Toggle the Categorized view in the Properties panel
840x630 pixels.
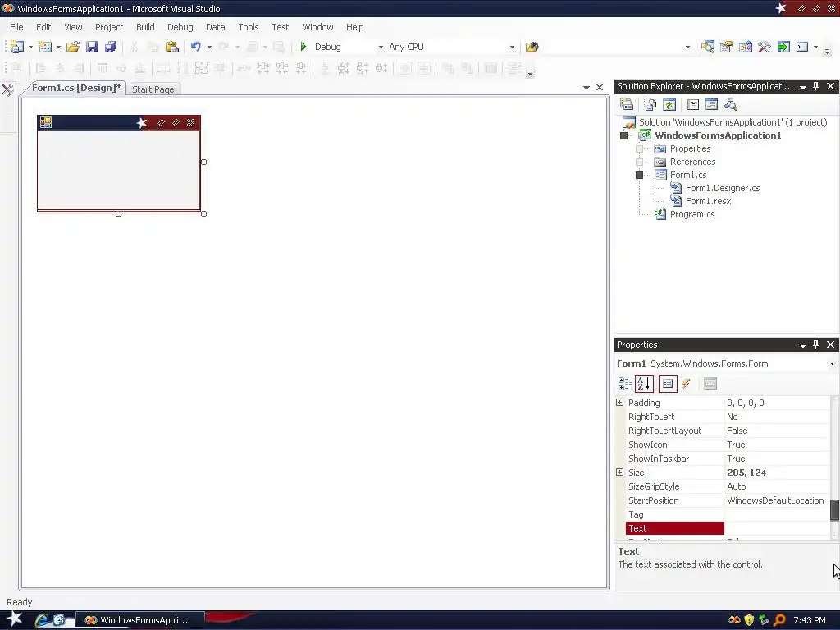(x=624, y=384)
